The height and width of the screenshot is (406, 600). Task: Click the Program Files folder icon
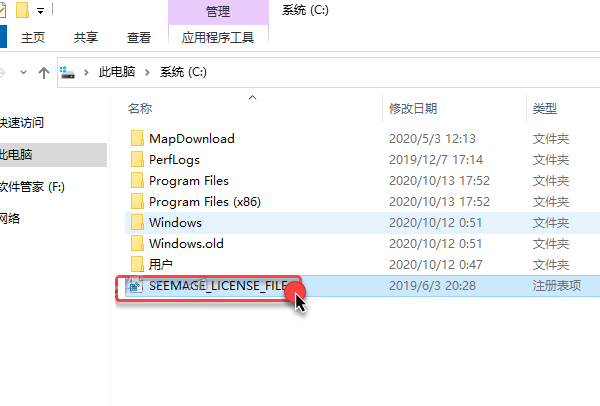tap(137, 181)
